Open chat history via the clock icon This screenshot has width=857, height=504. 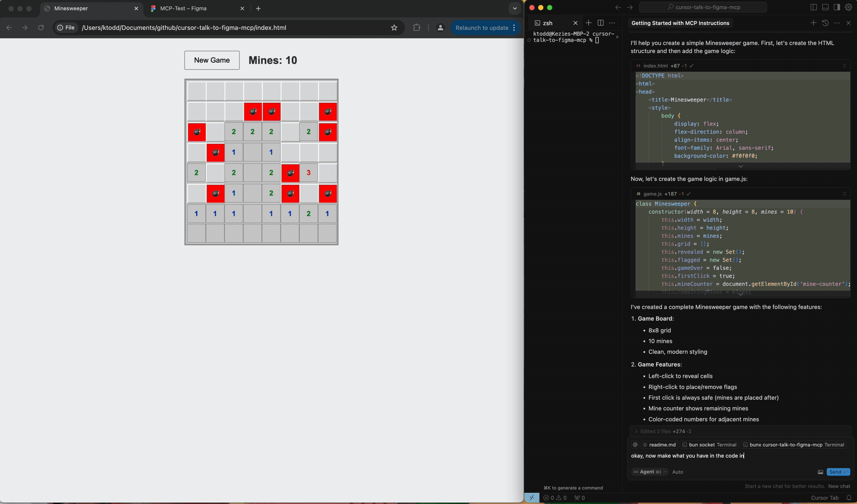point(825,23)
